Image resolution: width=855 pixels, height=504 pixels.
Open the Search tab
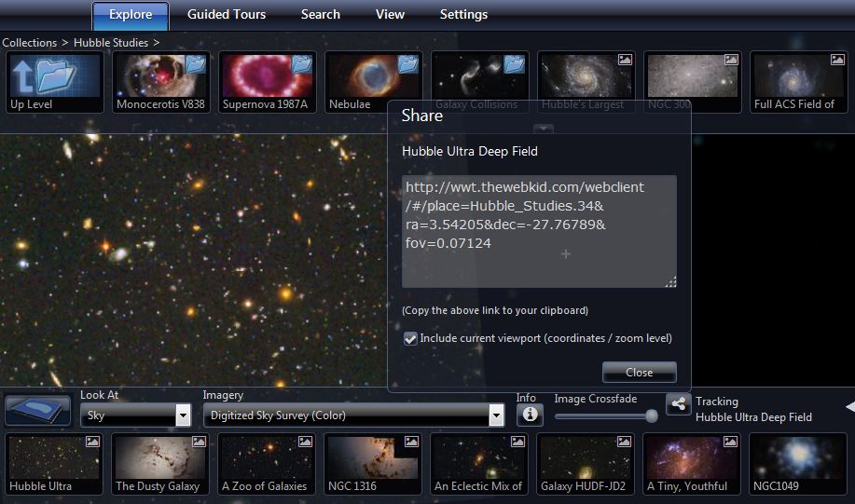pyautogui.click(x=320, y=15)
